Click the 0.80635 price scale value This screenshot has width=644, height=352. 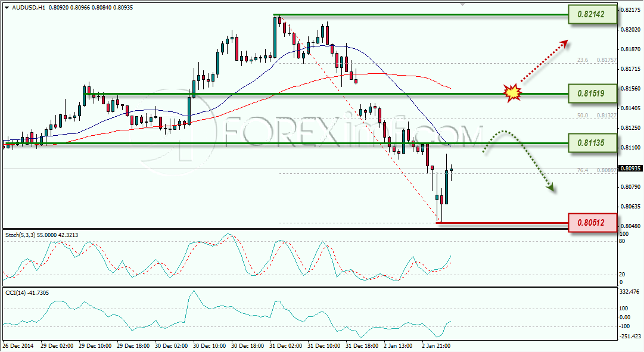[x=630, y=207]
